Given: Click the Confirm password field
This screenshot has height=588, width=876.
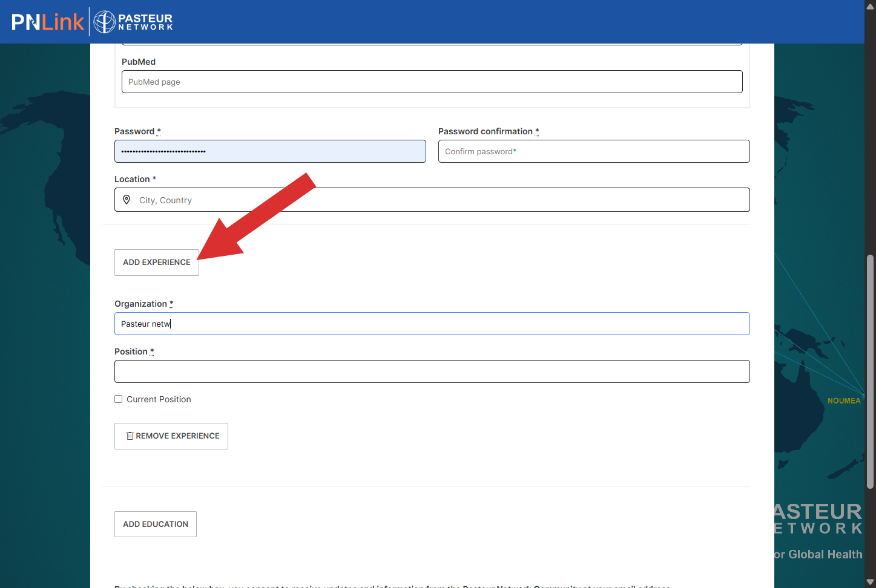Looking at the screenshot, I should [594, 151].
